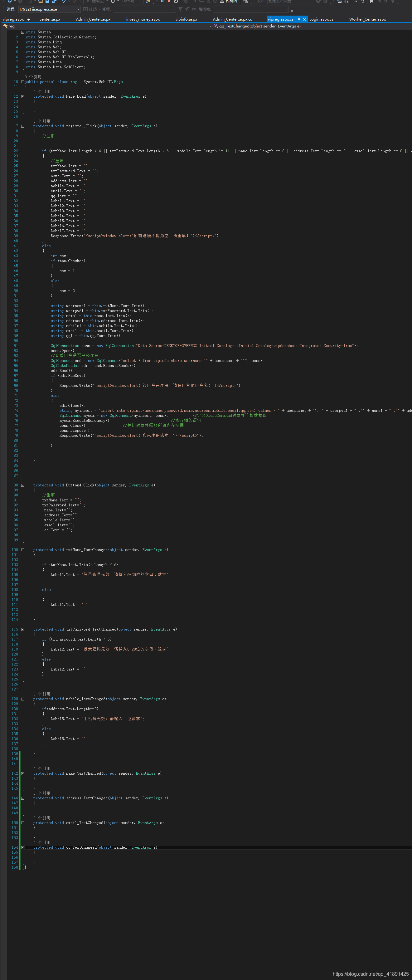Open the Admin_Center.aspx tab

[x=93, y=19]
